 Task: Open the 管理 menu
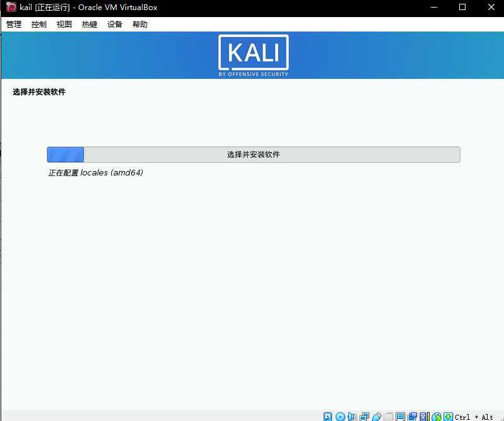(14, 25)
